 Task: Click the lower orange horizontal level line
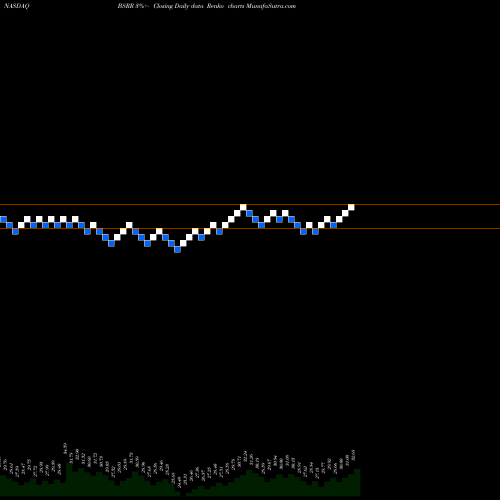(x=250, y=228)
